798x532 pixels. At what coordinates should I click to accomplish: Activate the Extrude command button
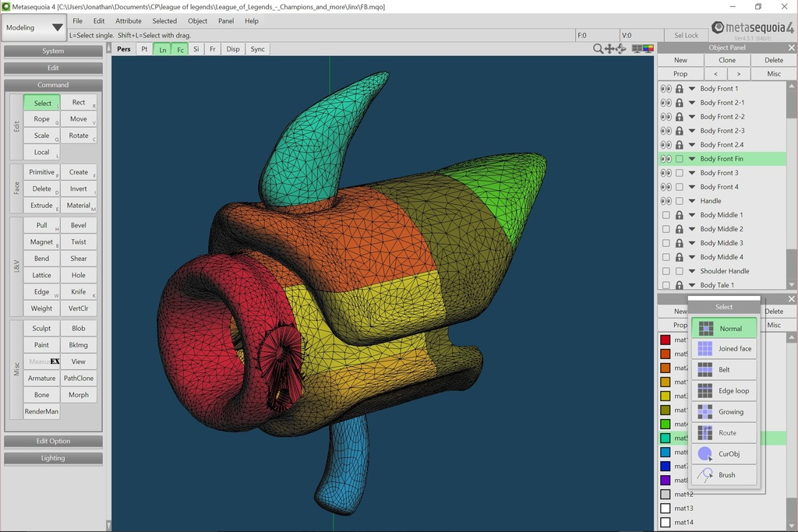[42, 206]
